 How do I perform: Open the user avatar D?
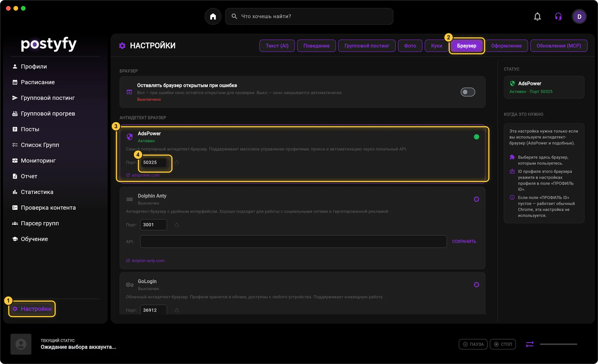click(x=579, y=16)
